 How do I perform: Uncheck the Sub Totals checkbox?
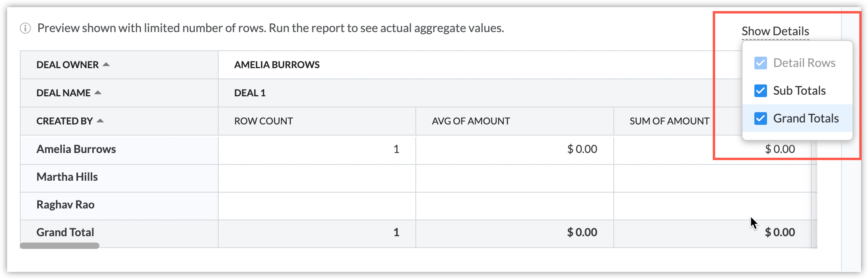[x=760, y=91]
